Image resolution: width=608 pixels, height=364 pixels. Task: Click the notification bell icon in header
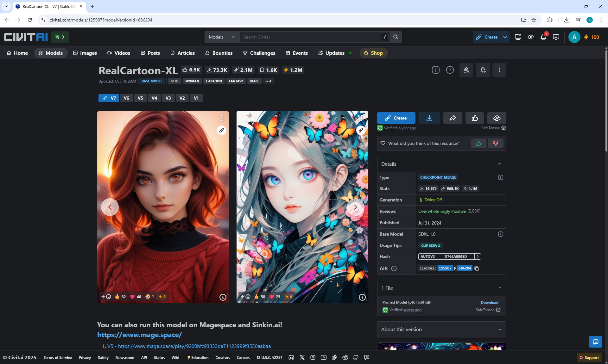[x=543, y=37]
